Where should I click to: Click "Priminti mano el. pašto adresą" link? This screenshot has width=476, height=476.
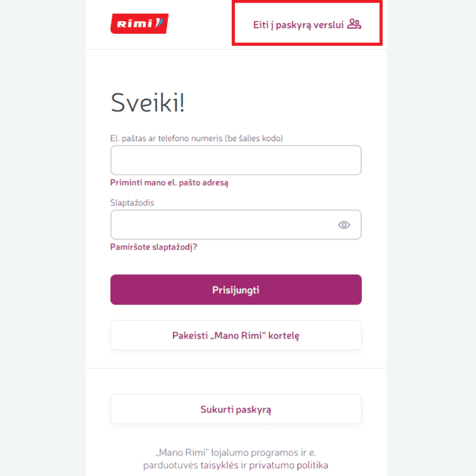[x=169, y=182]
